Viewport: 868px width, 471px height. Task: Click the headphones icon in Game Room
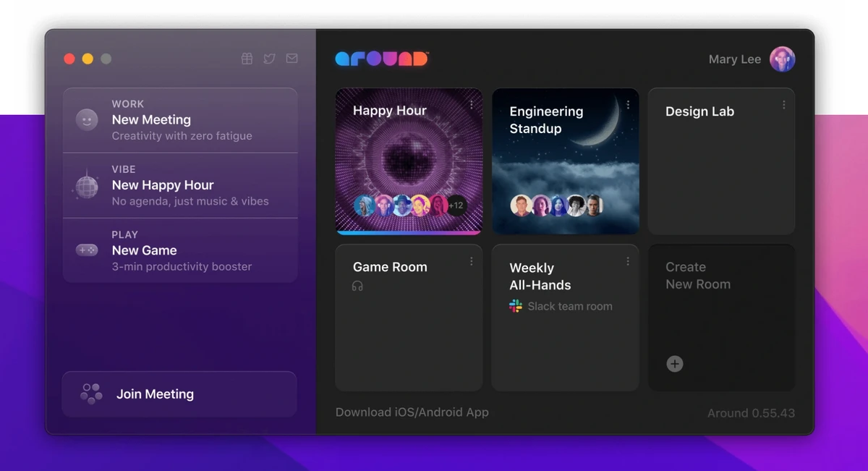(357, 286)
